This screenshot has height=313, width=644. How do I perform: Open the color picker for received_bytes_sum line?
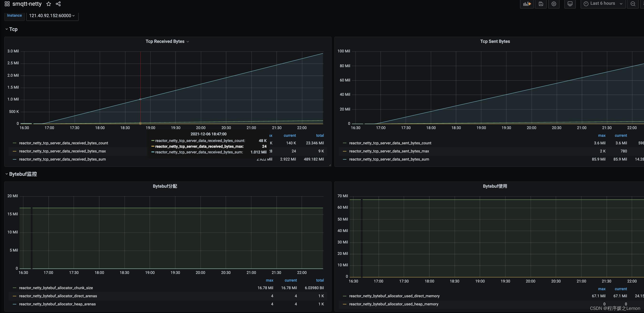(x=15, y=159)
